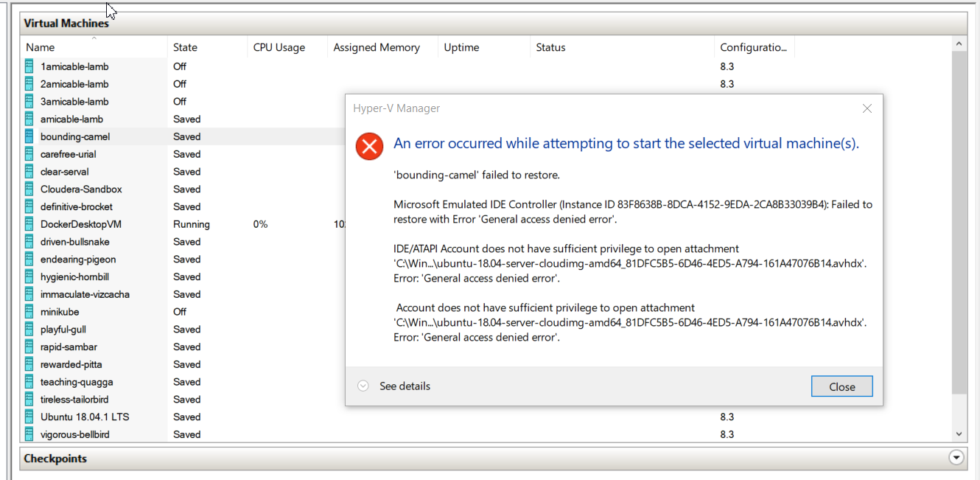
Task: Click the minikube virtual machine icon
Action: (29, 312)
